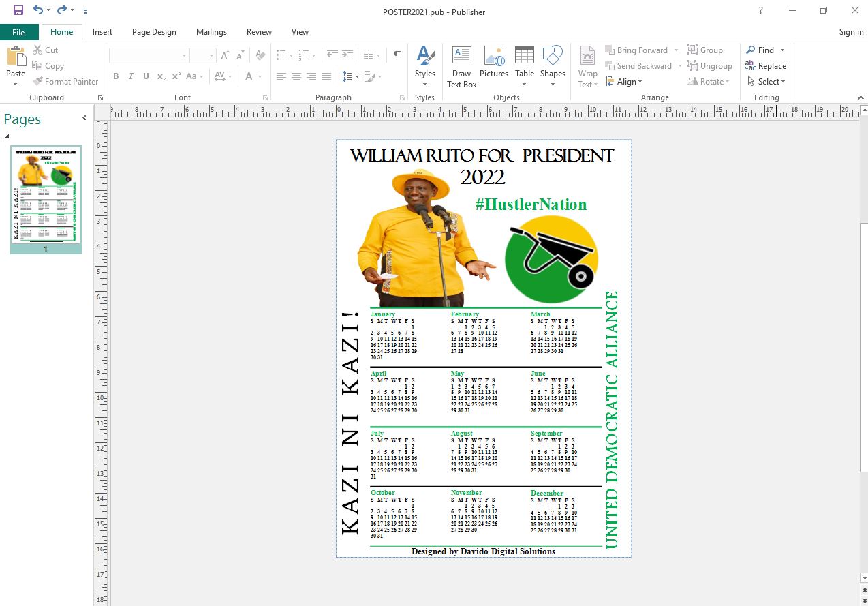
Task: Open the File menu
Action: pos(18,32)
